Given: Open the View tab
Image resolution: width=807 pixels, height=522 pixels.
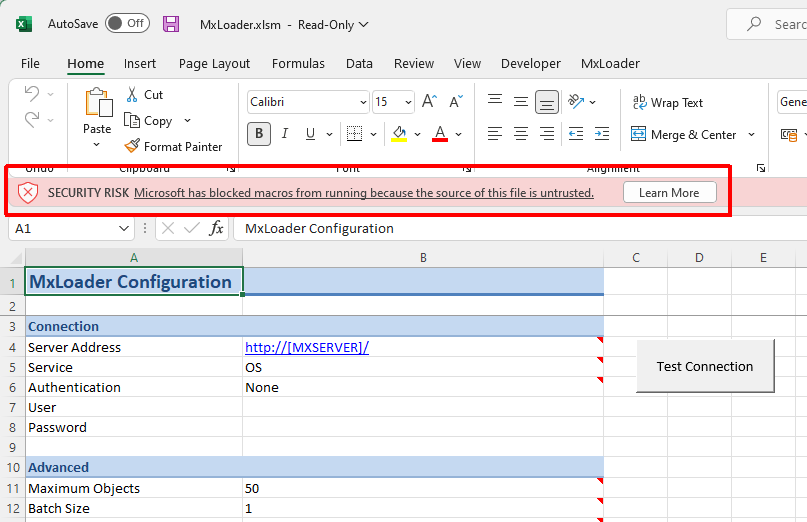Looking at the screenshot, I should [x=467, y=64].
